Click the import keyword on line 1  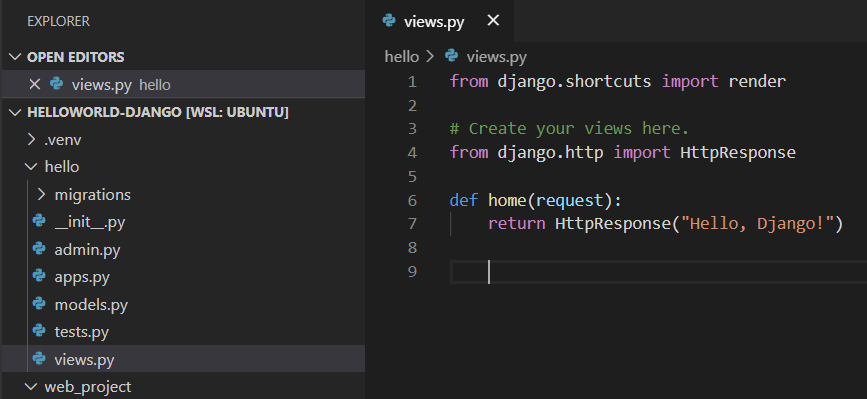[x=690, y=82]
